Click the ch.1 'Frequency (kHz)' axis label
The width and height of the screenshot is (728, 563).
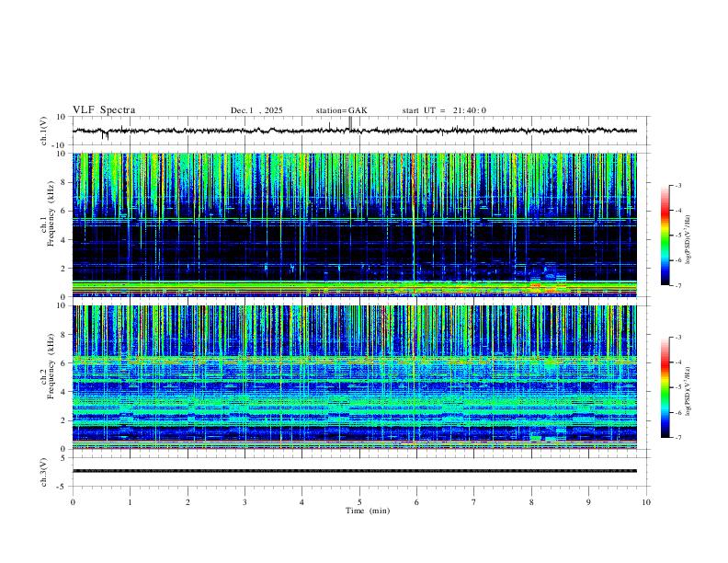pyautogui.click(x=51, y=214)
